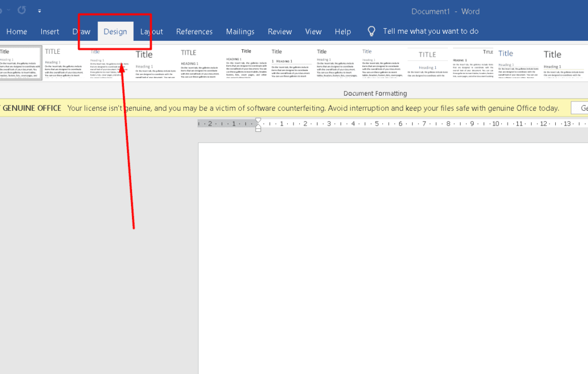Image resolution: width=588 pixels, height=374 pixels.
Task: Click the Hanging Indent marker on ruler
Action: click(258, 127)
